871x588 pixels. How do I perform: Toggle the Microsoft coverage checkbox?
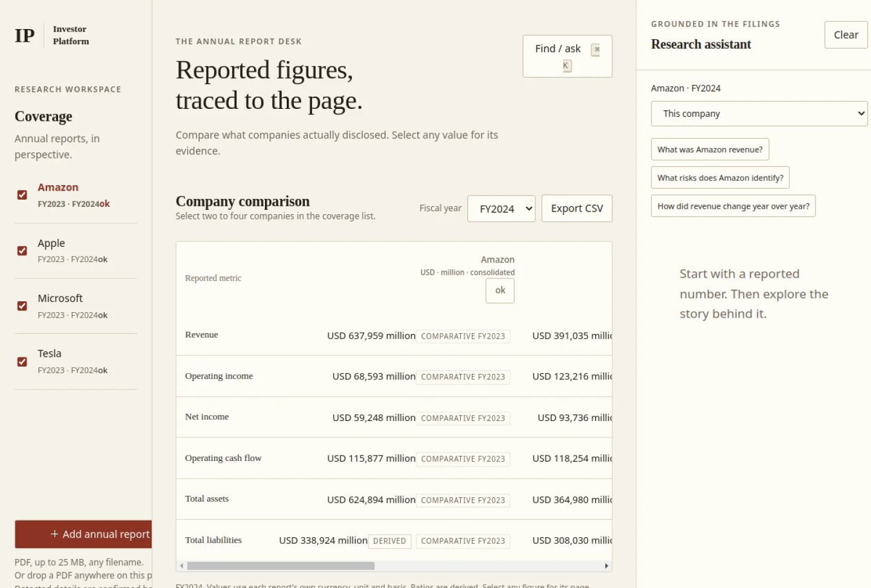click(22, 306)
